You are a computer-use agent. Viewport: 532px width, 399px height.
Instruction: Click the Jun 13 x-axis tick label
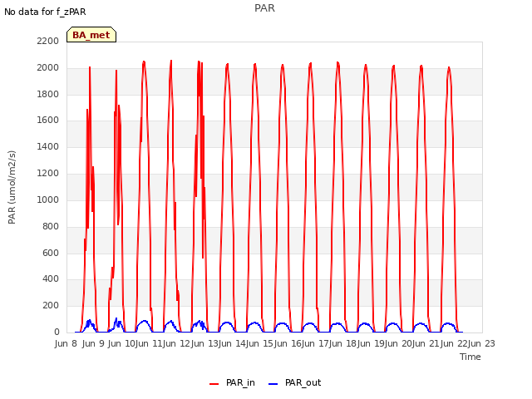coord(203,343)
